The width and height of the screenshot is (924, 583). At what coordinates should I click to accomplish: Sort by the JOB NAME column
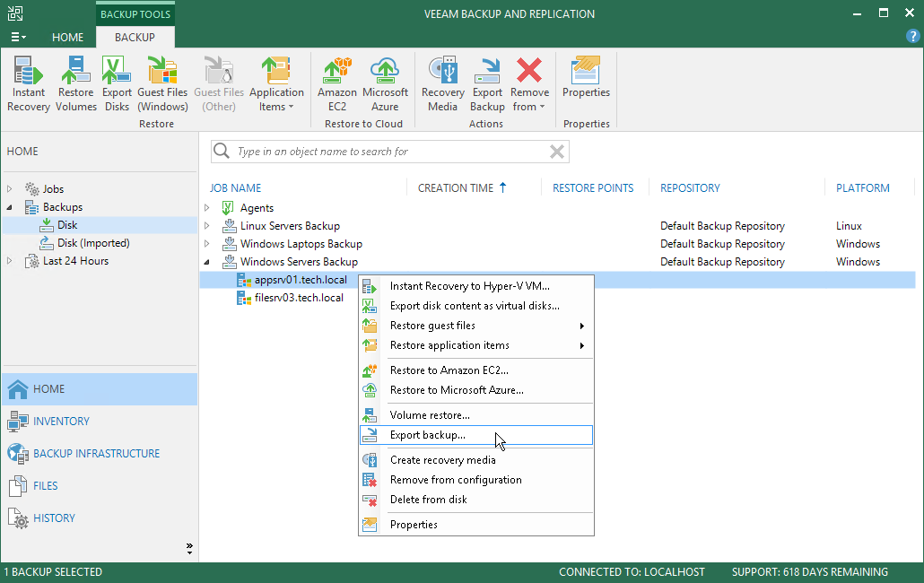coord(235,187)
